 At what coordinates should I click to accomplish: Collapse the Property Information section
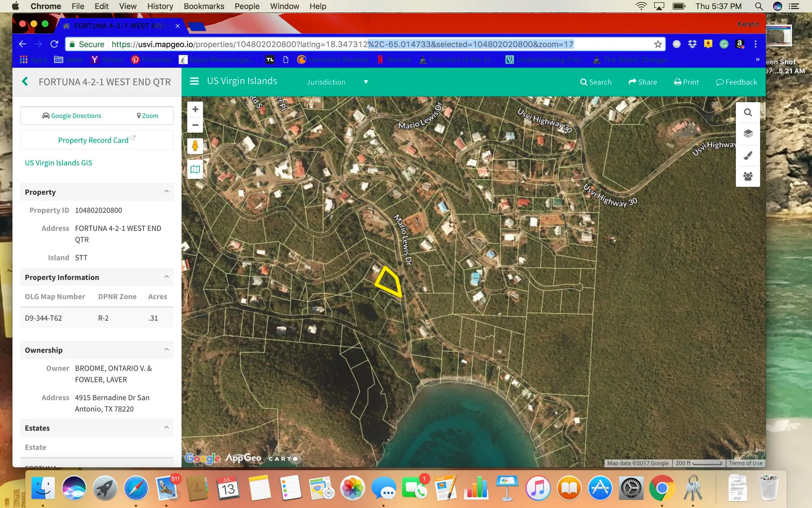[x=166, y=277]
